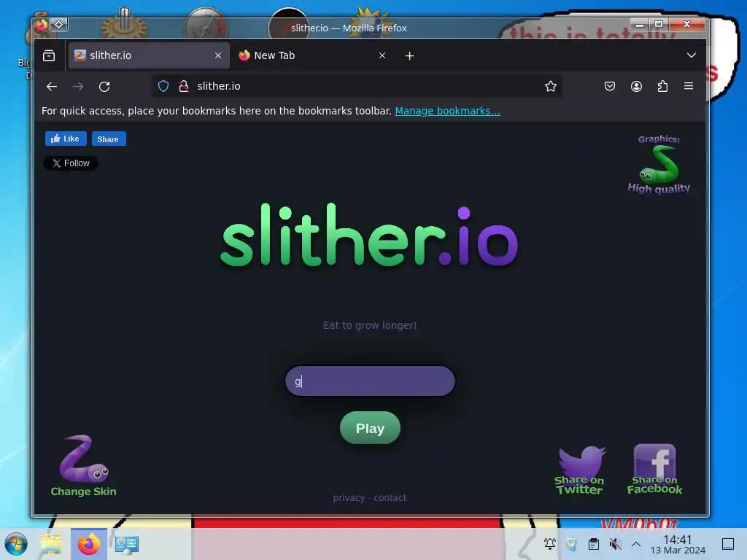Expand the hidden tray icons arrow
The height and width of the screenshot is (560, 747).
636,543
